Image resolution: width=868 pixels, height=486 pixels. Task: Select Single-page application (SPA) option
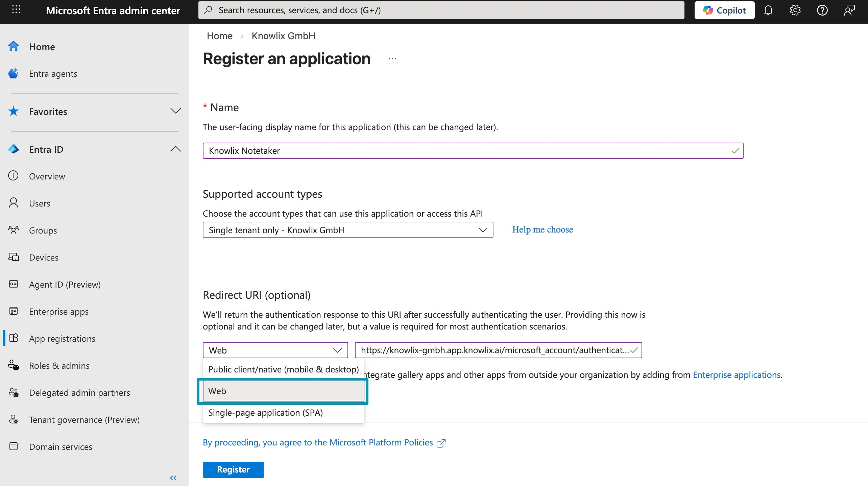point(265,413)
